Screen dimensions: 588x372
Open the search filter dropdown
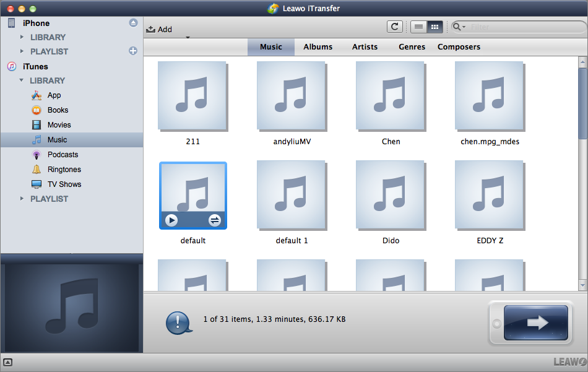coord(459,27)
